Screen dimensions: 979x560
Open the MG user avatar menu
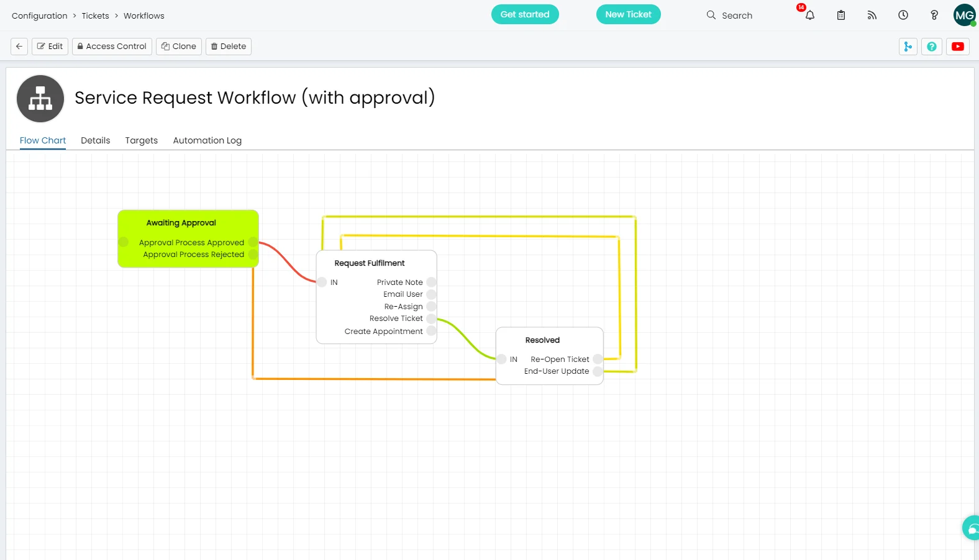click(x=965, y=16)
